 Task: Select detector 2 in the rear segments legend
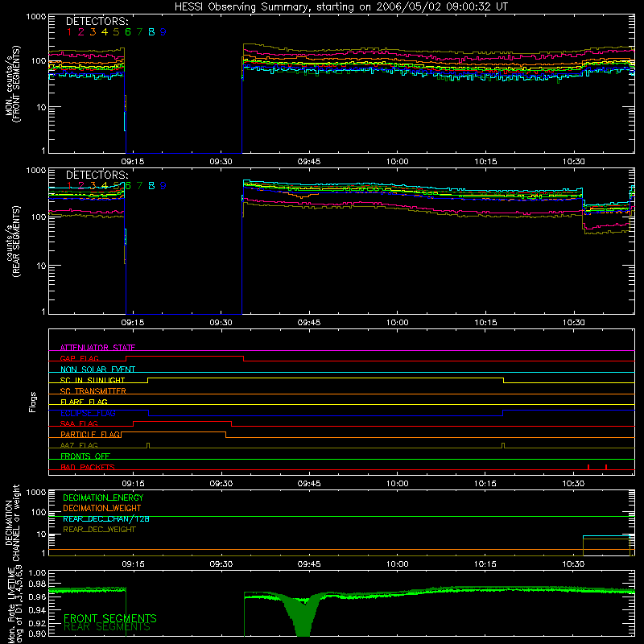click(x=81, y=186)
